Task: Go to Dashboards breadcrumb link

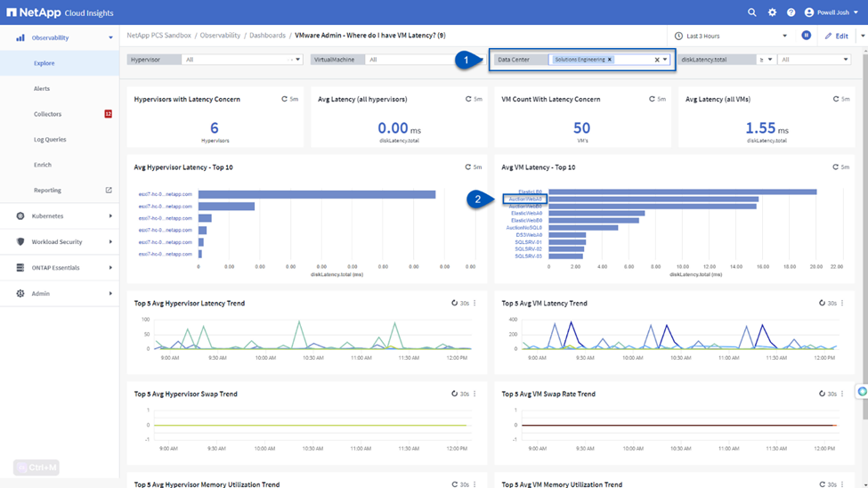Action: (x=267, y=36)
